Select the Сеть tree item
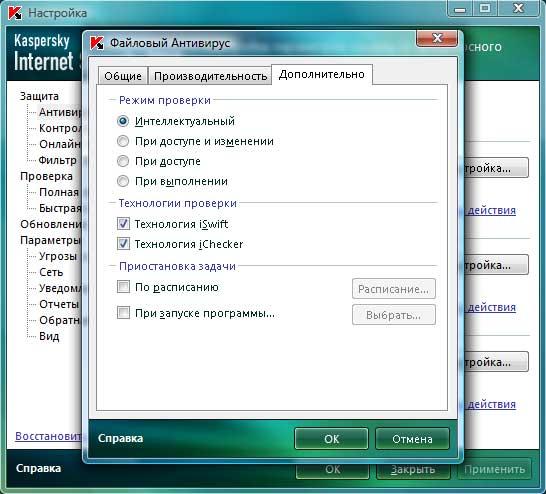This screenshot has width=546, height=494. 51,272
